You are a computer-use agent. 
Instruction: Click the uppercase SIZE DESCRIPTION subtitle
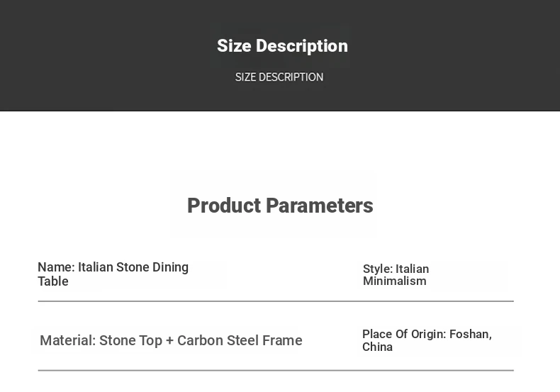[x=279, y=77]
